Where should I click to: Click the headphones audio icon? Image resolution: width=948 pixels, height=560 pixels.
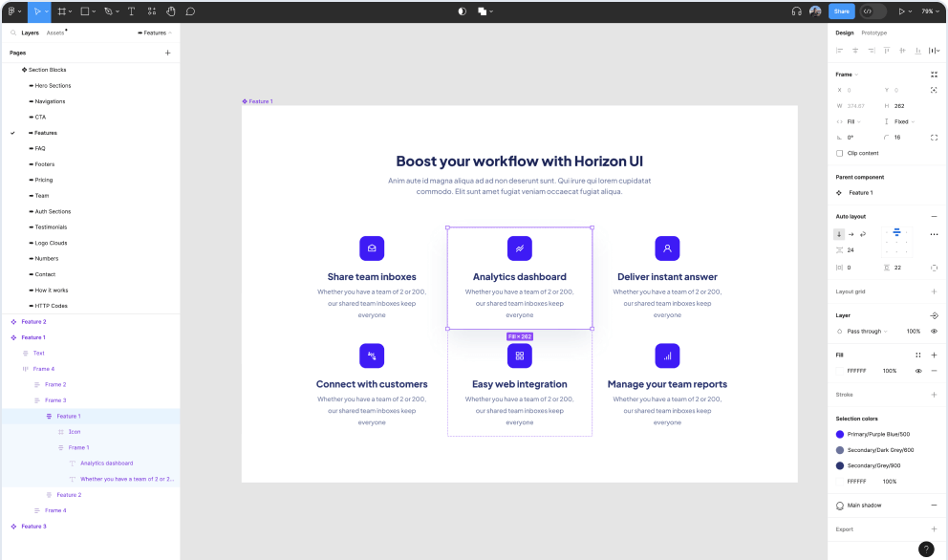click(x=796, y=11)
